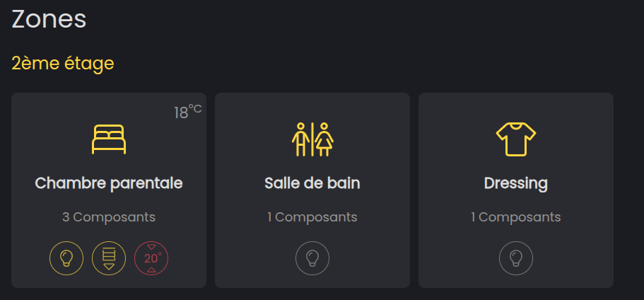Click the 18°C temperature reading
Screen dimensions: 644x300
187,112
